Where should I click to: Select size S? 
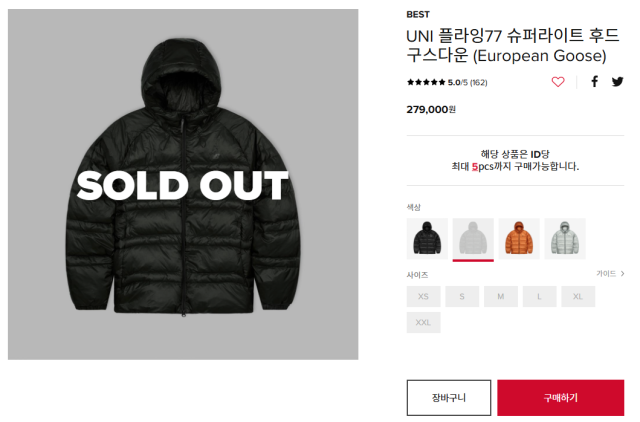tap(462, 296)
